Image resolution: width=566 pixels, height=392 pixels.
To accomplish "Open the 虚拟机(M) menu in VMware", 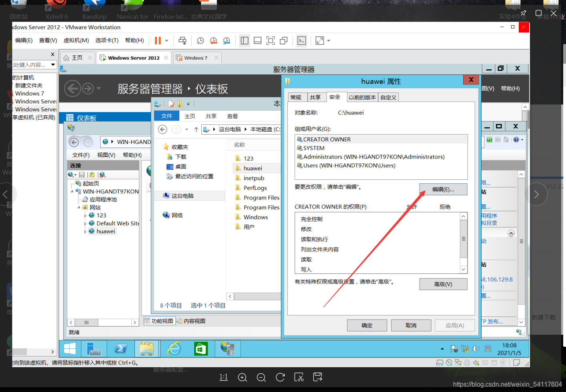I will click(x=76, y=40).
